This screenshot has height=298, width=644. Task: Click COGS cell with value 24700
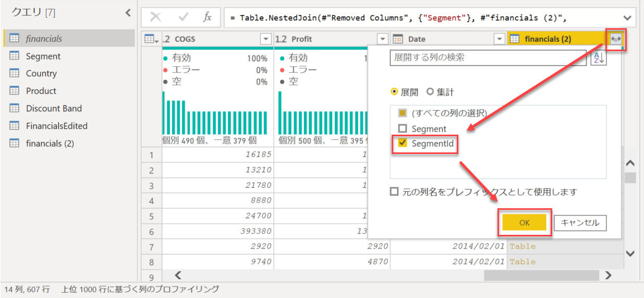(218, 216)
